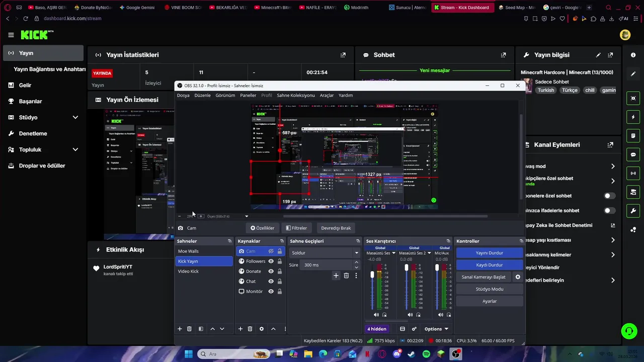Open Sahne Koleksiyonu menu
The width and height of the screenshot is (644, 362).
[x=296, y=95]
